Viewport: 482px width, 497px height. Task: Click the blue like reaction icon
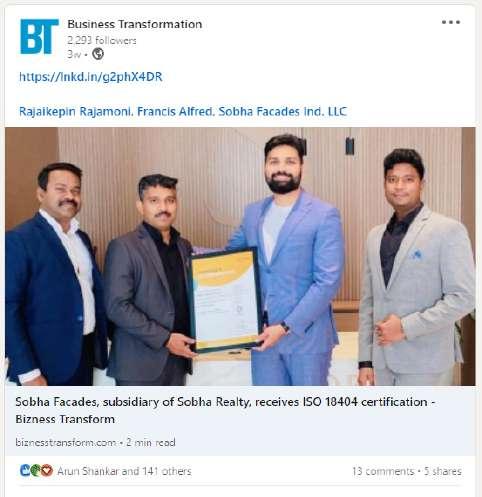pyautogui.click(x=25, y=470)
